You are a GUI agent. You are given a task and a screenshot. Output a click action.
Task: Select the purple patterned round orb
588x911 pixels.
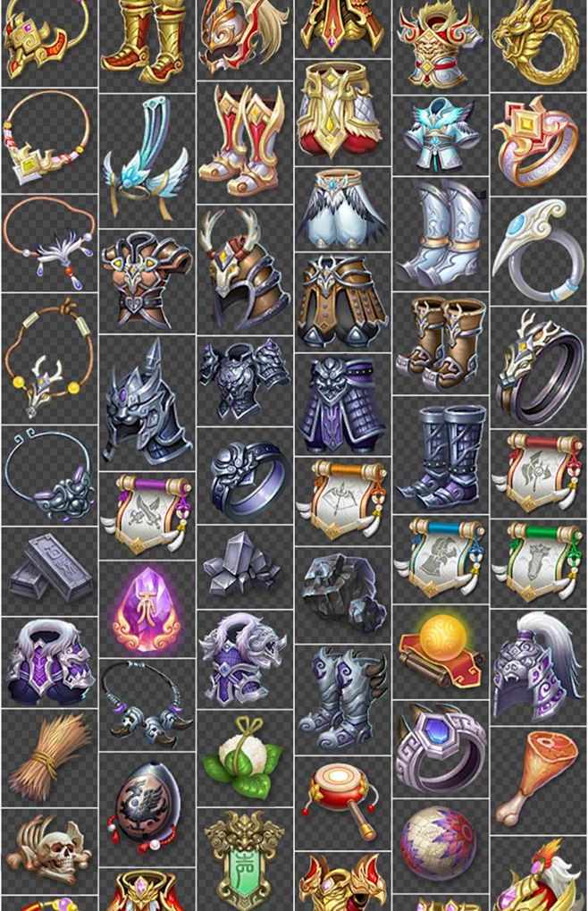pyautogui.click(x=440, y=842)
